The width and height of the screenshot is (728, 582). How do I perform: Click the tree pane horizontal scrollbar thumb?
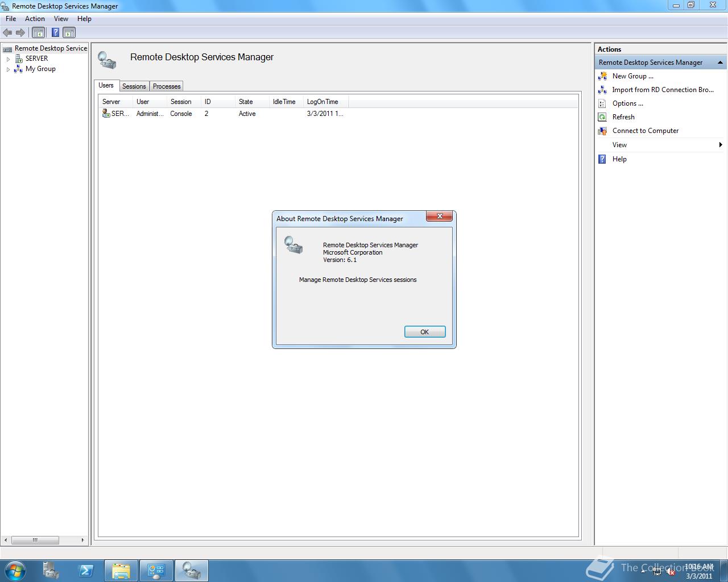point(35,540)
